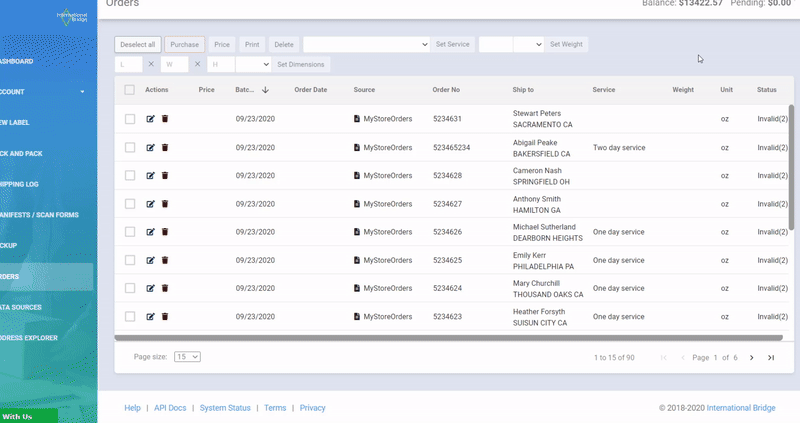Open the service selection dropdown
The image size is (800, 423).
click(366, 45)
